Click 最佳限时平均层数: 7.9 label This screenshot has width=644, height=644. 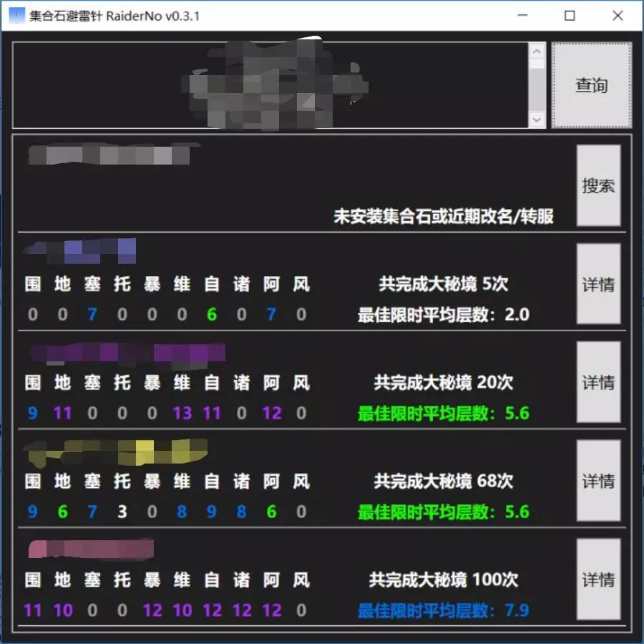point(444,610)
